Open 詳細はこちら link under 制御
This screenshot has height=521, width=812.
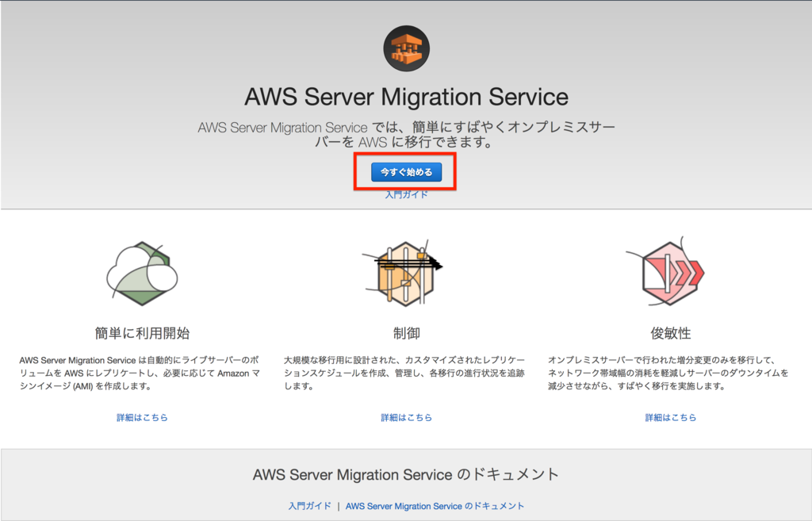406,417
